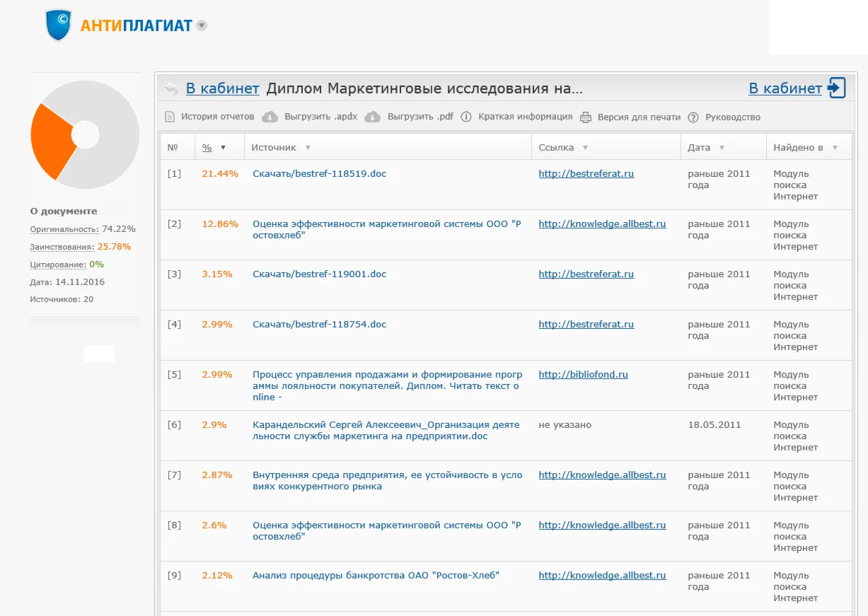The height and width of the screenshot is (616, 868).
Task: Follow bestreferat.ru link in row [1]
Action: click(586, 173)
